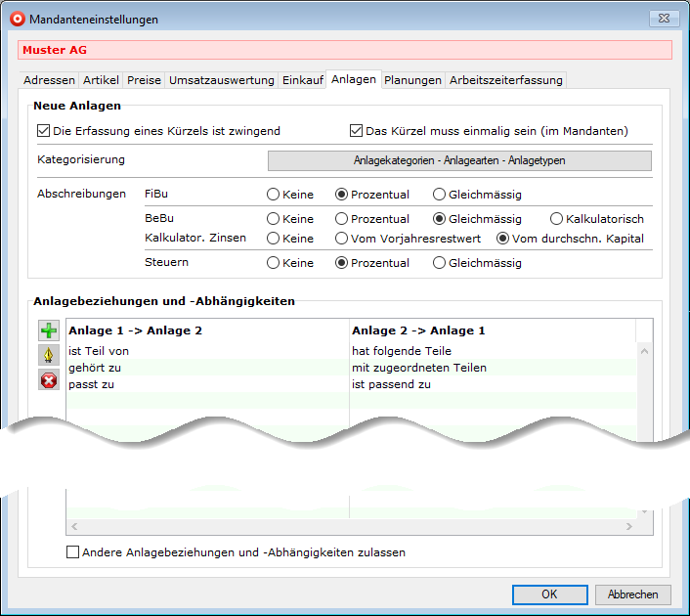This screenshot has width=690, height=616.
Task: Select 'Gleichmässig' for FiBu depreciation
Action: coord(440,195)
